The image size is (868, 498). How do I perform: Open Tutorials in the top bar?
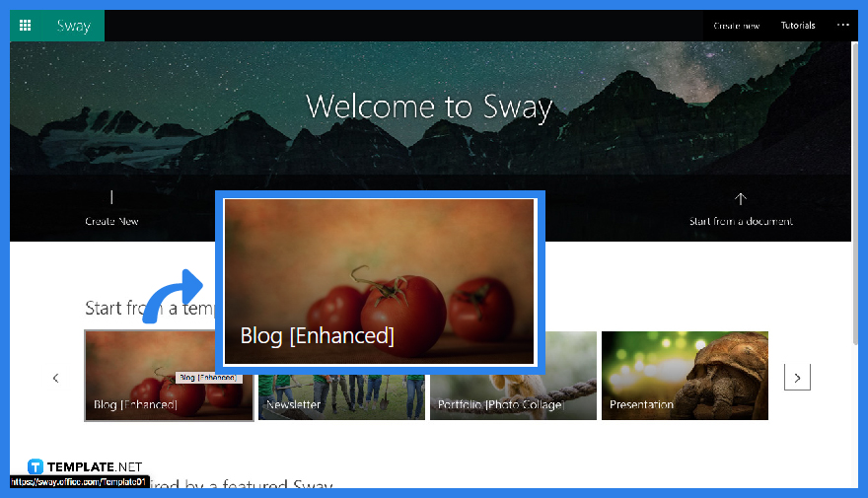[798, 26]
